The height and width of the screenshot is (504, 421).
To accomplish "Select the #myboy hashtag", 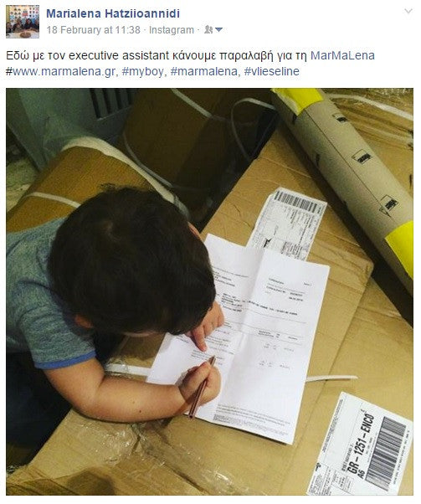I will click(x=143, y=71).
